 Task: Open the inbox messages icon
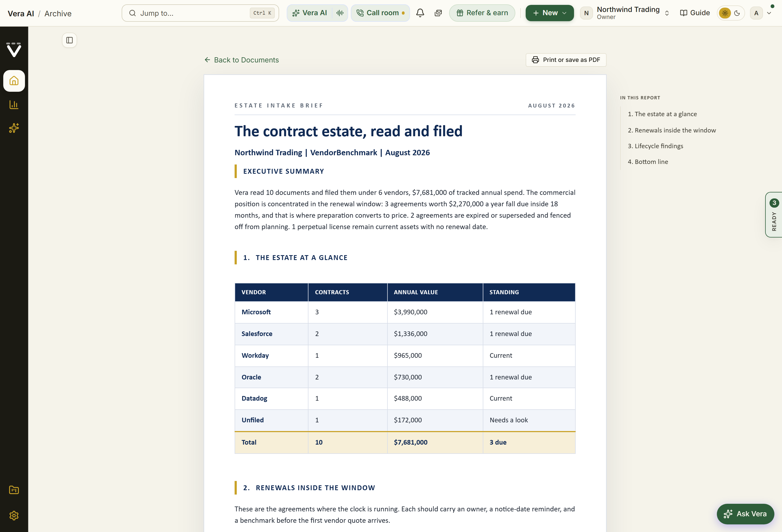(438, 13)
